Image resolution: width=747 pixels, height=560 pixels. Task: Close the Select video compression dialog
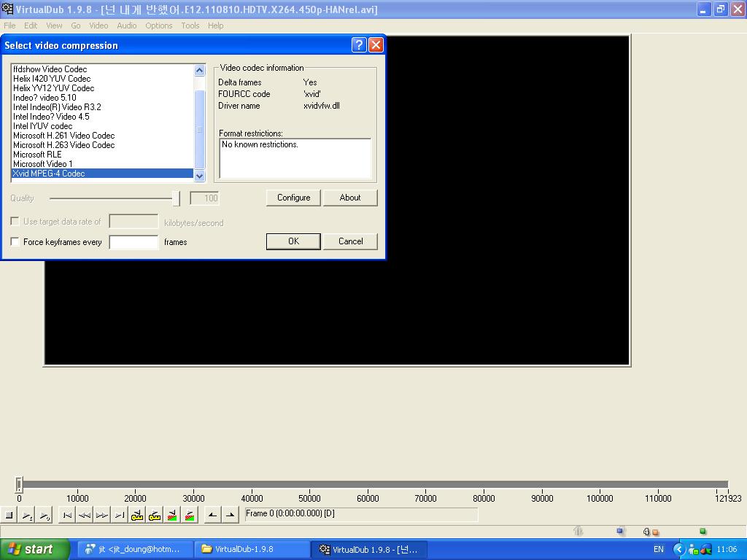[376, 44]
